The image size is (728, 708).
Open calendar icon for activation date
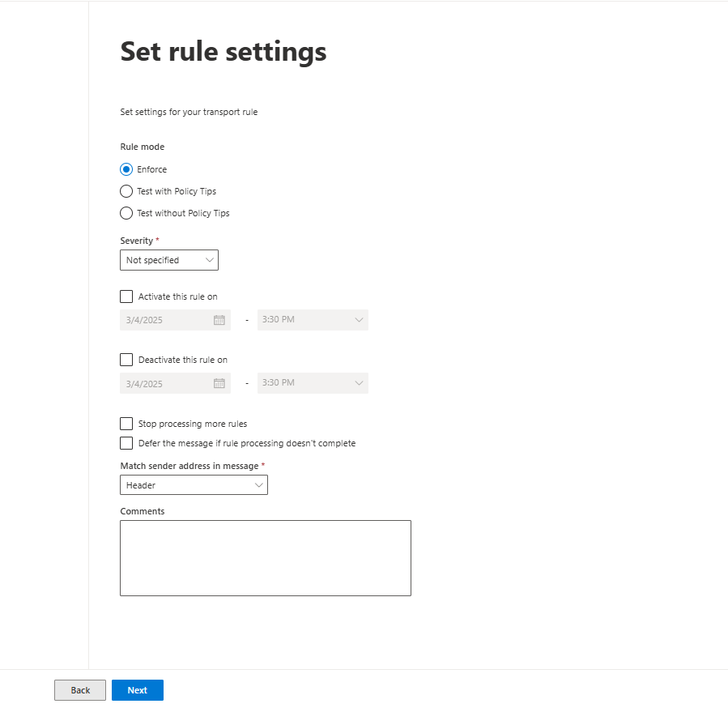click(219, 320)
